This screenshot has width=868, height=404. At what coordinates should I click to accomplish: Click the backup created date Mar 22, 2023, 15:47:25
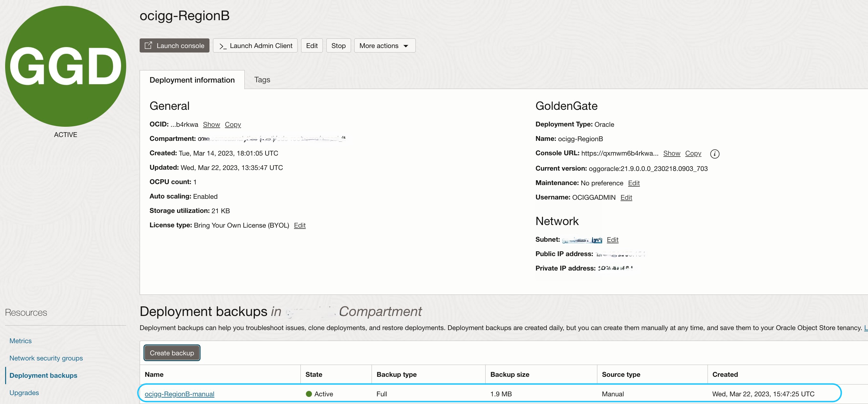[763, 394]
